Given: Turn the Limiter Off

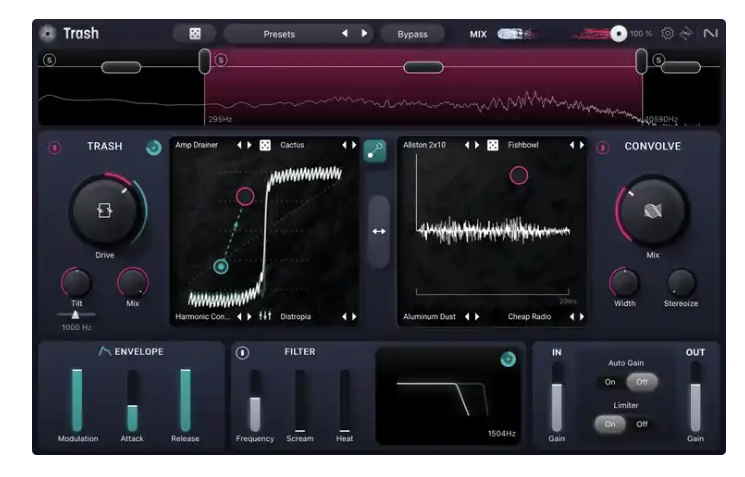Looking at the screenshot, I should [642, 424].
